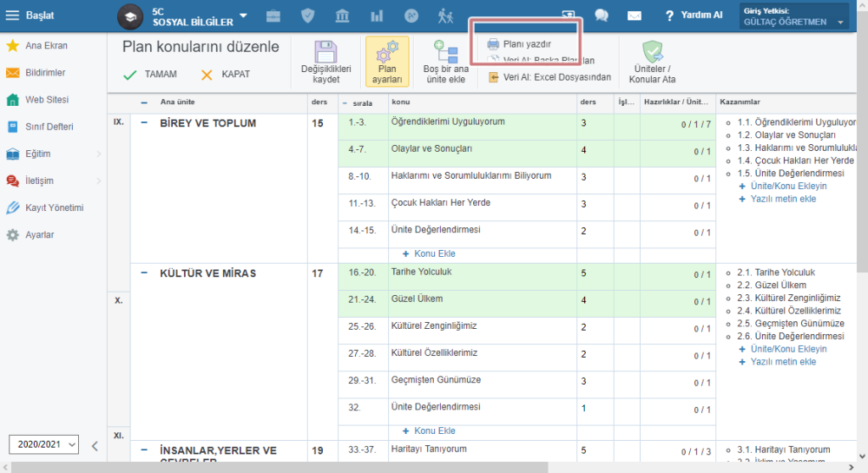Click Ünite/Konu Ekleyin below 2.6. Ünite Değerlendirmesi
Viewport: 868px width, 473px height.
coord(783,349)
